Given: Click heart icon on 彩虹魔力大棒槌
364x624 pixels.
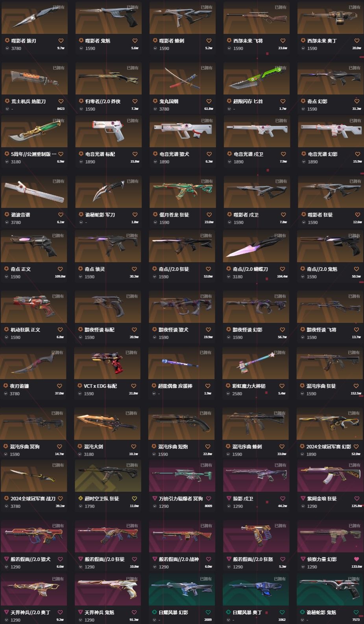Looking at the screenshot, I should (282, 386).
